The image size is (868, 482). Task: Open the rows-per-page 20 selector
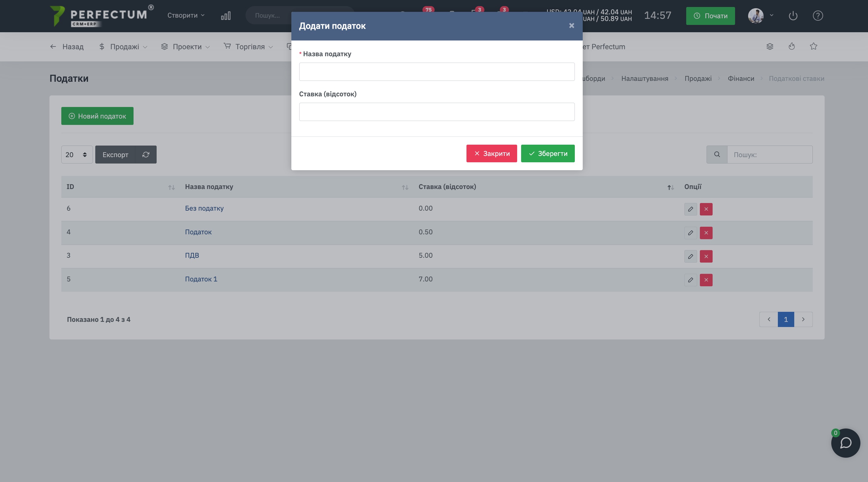77,154
